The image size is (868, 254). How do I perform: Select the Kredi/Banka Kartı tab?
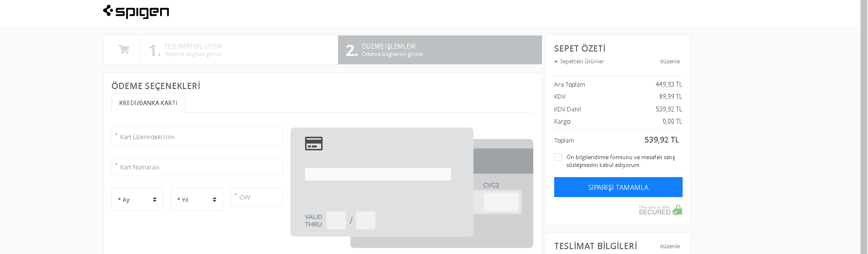point(148,103)
